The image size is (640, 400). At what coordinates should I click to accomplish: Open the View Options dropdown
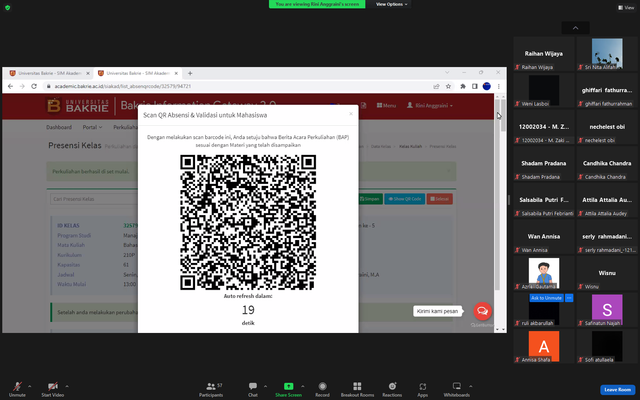point(391,4)
